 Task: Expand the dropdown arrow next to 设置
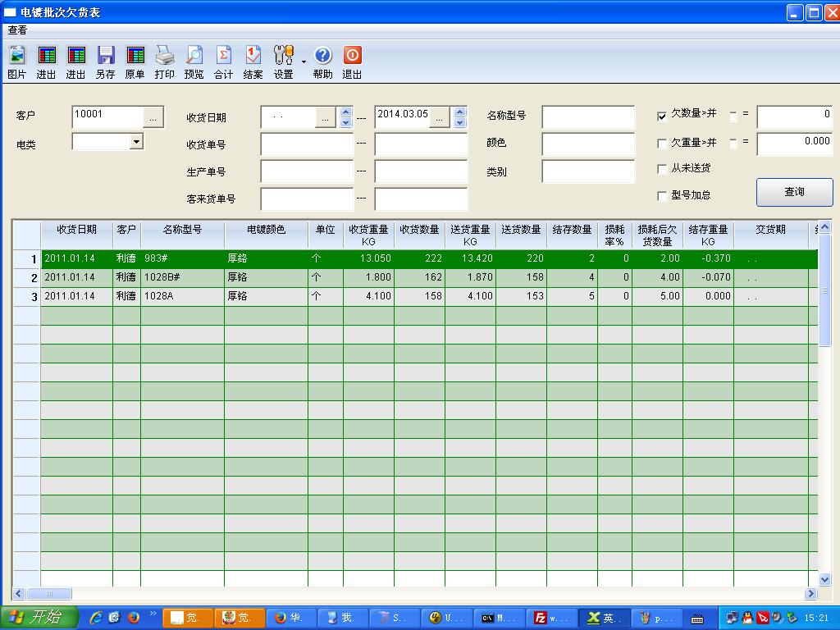coord(304,62)
